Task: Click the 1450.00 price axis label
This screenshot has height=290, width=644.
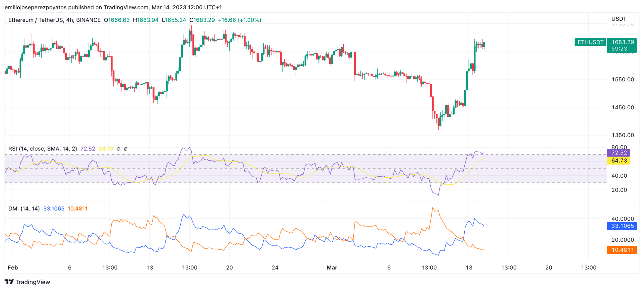Action: coord(623,107)
